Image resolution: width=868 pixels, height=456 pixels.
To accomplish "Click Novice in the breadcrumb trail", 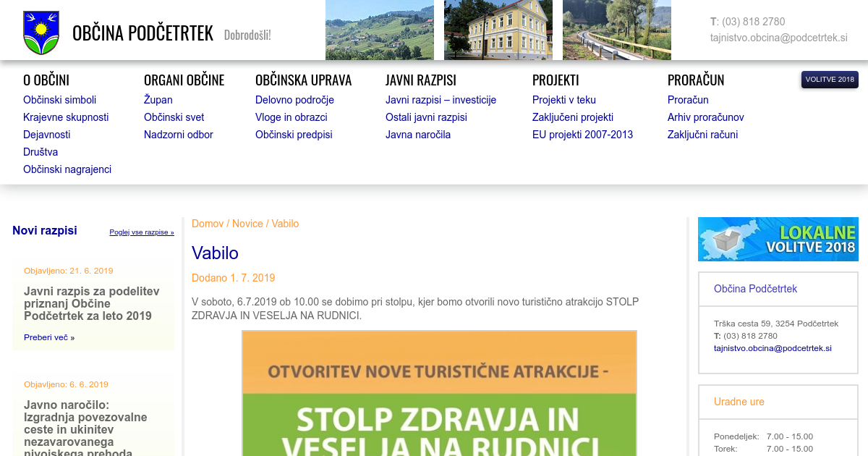I will pos(247,224).
